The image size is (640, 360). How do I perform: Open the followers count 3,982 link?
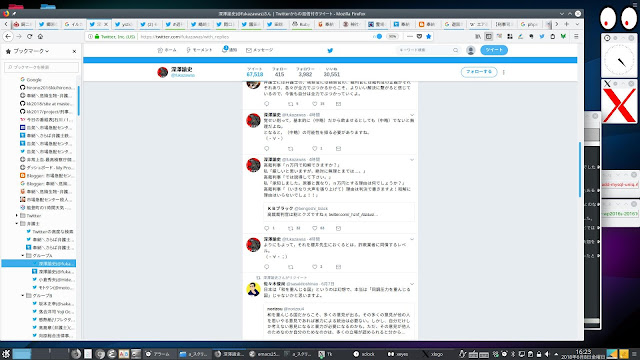(305, 72)
